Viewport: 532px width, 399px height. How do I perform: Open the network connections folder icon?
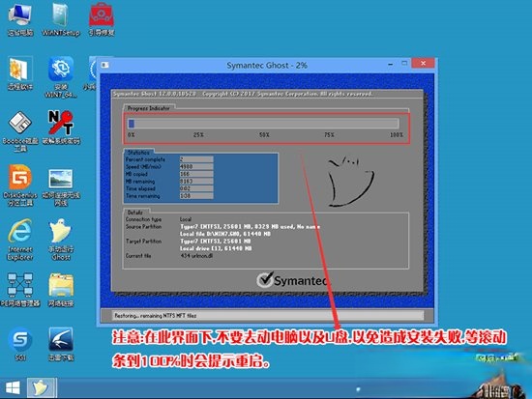click(x=61, y=290)
